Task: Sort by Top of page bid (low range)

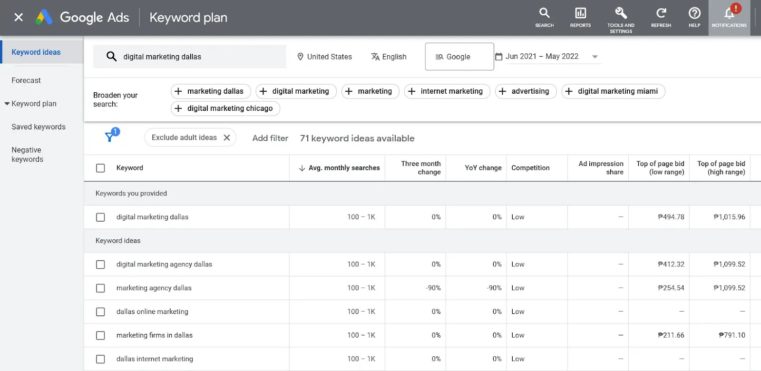Action: click(x=660, y=168)
